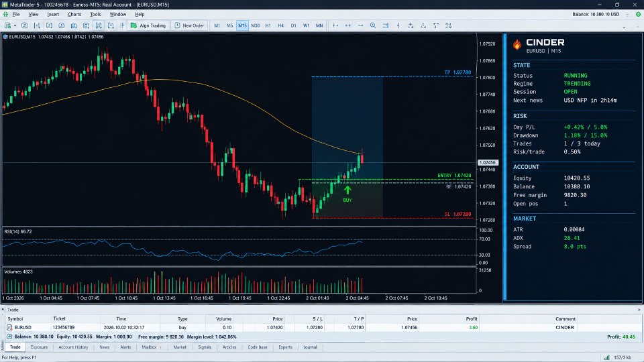
Task: Click the ENTRY 1.07420 label on chart
Action: click(454, 175)
